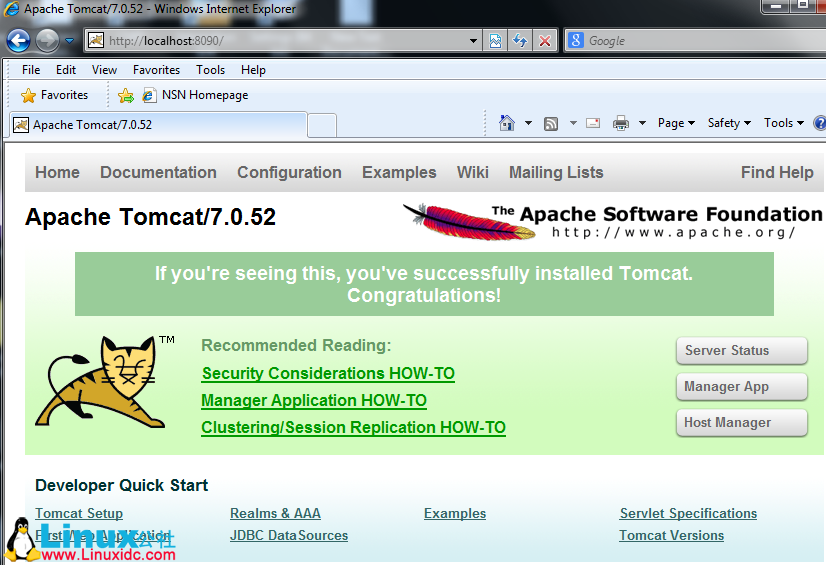Open the Tomcat Versions link
The image size is (826, 565).
(x=671, y=536)
